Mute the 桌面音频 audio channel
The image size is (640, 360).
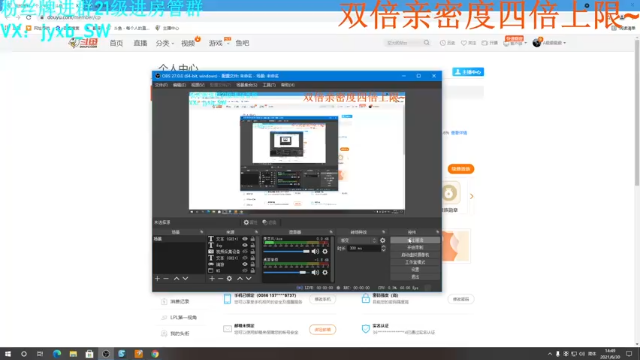[x=315, y=272]
